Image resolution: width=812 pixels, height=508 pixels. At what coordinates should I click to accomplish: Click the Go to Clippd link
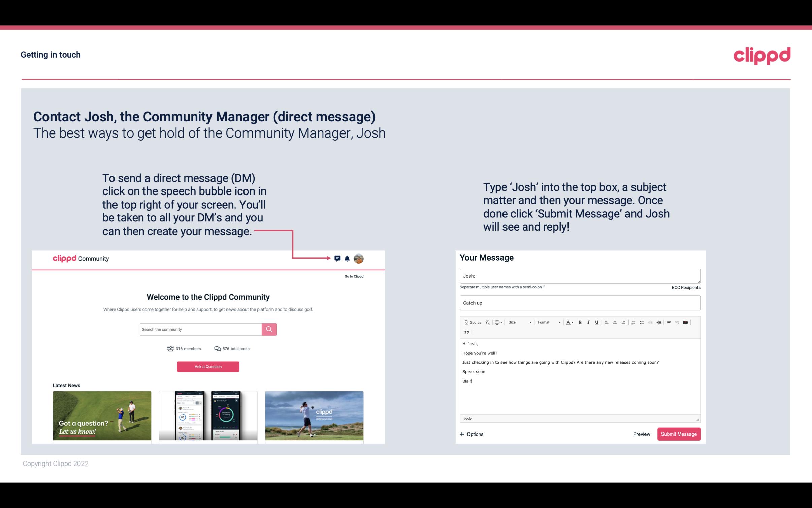(353, 276)
